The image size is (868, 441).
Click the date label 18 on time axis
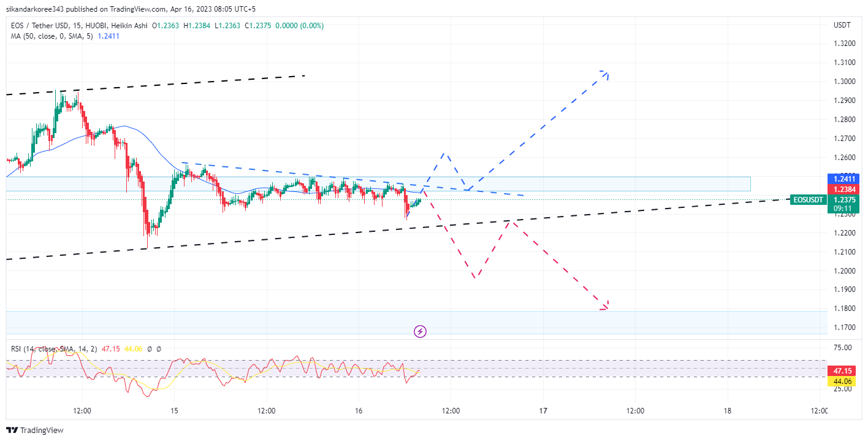coord(728,411)
